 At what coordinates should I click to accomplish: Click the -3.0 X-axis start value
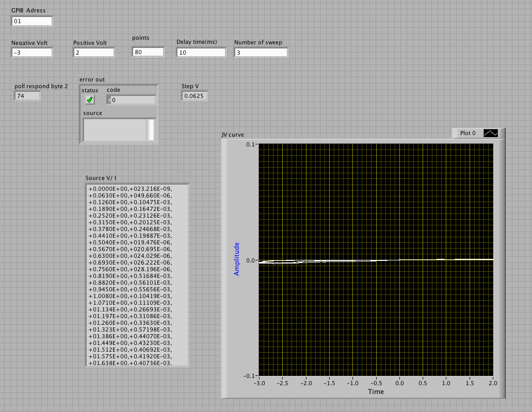259,383
